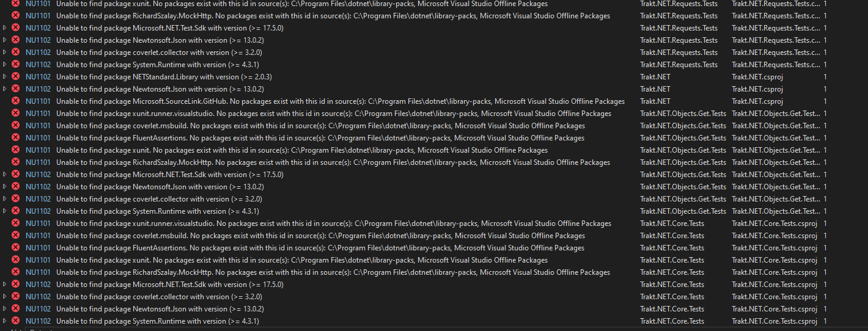
Task: Click error icon on Objects.Get.Tests RichardSzalay.MockHttp row
Action: click(15, 162)
